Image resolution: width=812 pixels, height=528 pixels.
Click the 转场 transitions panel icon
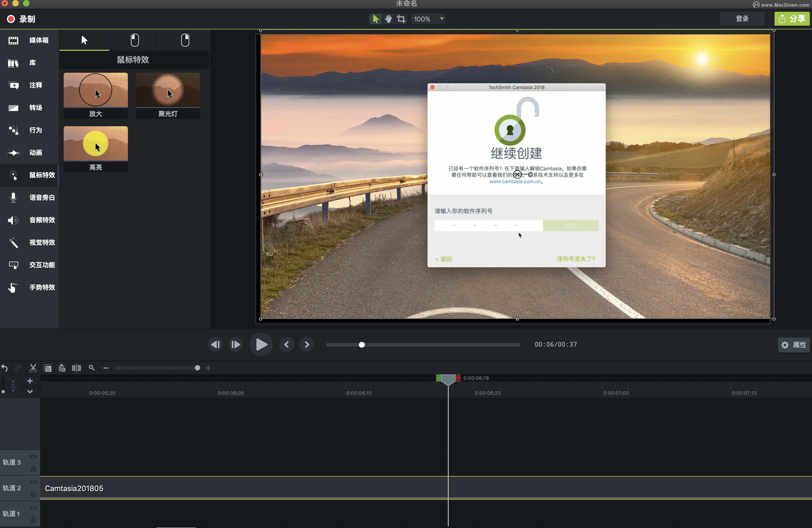pos(14,107)
